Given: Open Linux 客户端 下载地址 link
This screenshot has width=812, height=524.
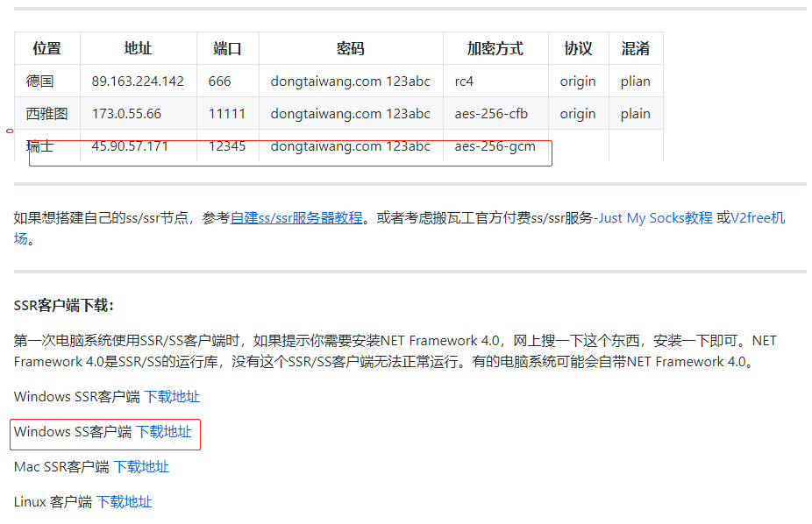Looking at the screenshot, I should pyautogui.click(x=125, y=502).
